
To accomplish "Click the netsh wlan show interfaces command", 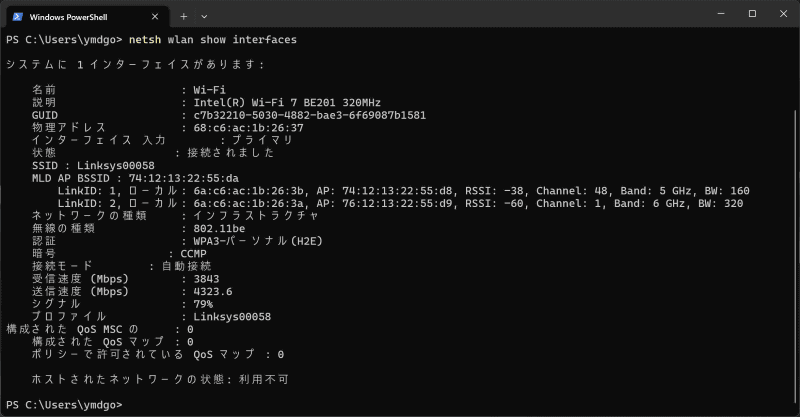I will (x=212, y=39).
